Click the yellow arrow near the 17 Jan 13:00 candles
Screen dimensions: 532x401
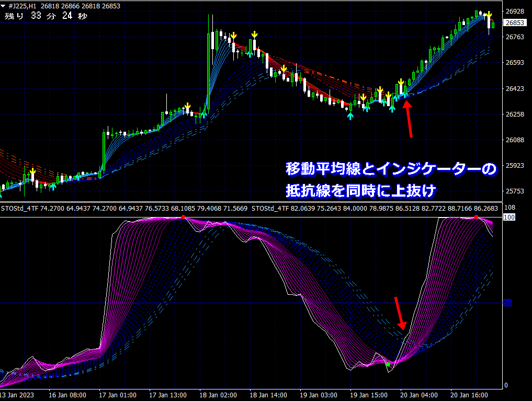pyautogui.click(x=187, y=106)
